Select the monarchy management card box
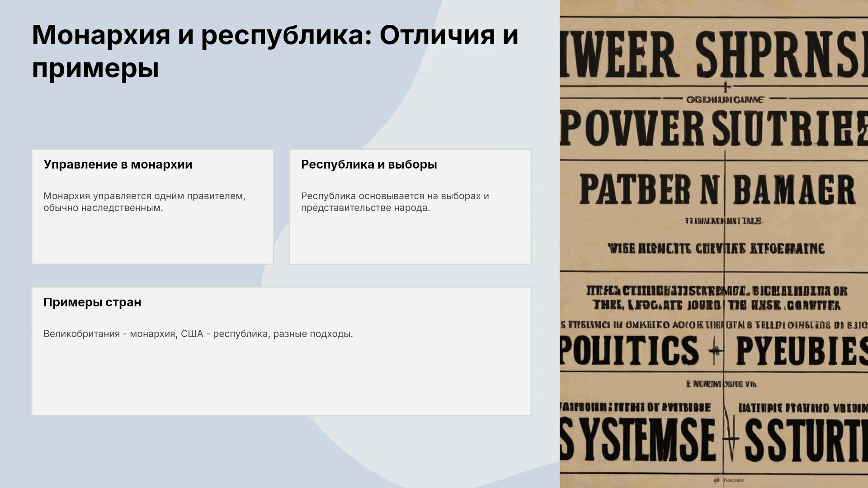Viewport: 868px width, 488px height. pos(153,206)
